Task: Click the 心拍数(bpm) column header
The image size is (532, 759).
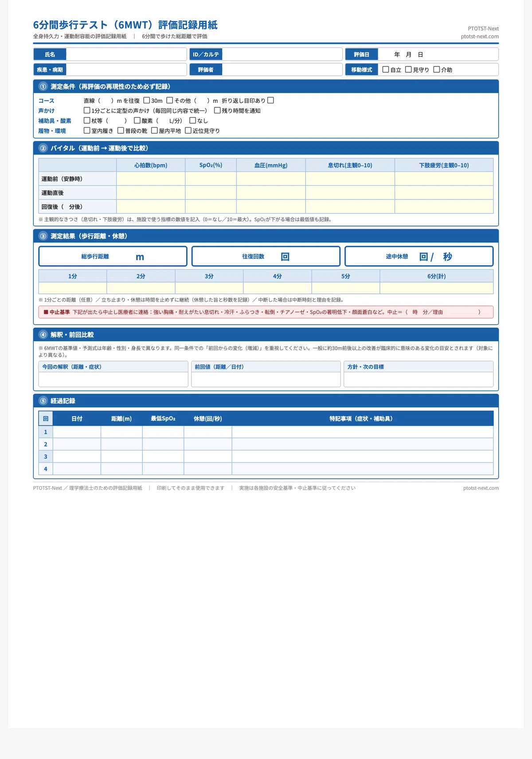Action: coord(151,165)
